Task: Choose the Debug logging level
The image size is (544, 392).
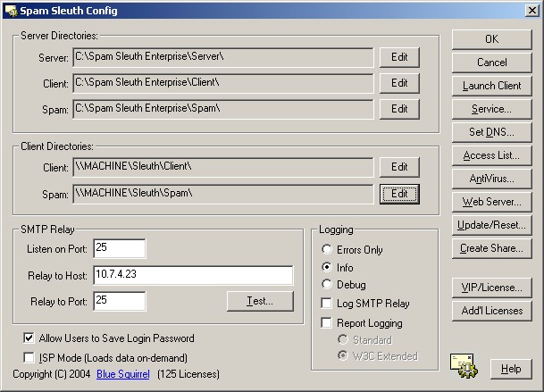Action: tap(327, 285)
